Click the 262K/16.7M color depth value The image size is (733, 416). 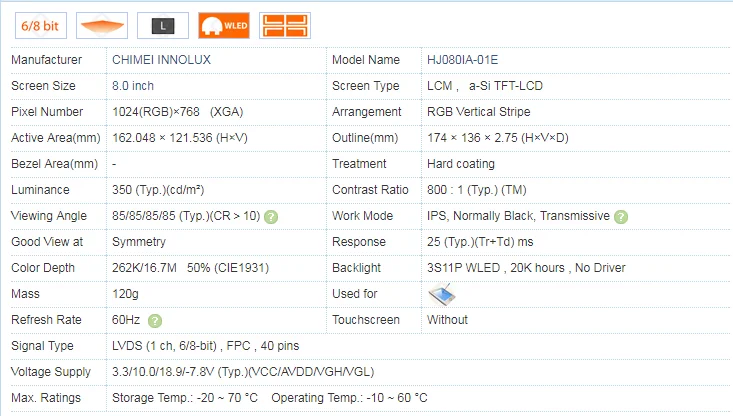point(190,268)
